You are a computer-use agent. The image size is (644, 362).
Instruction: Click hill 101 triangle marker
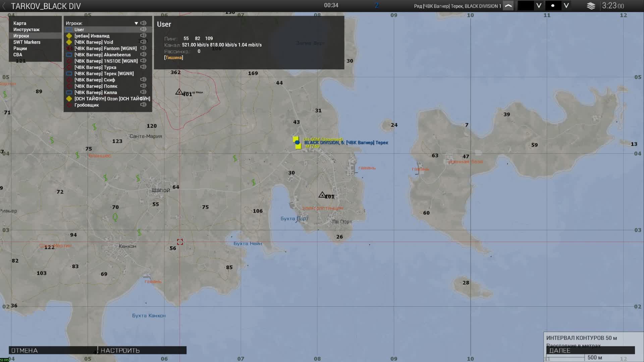click(322, 194)
